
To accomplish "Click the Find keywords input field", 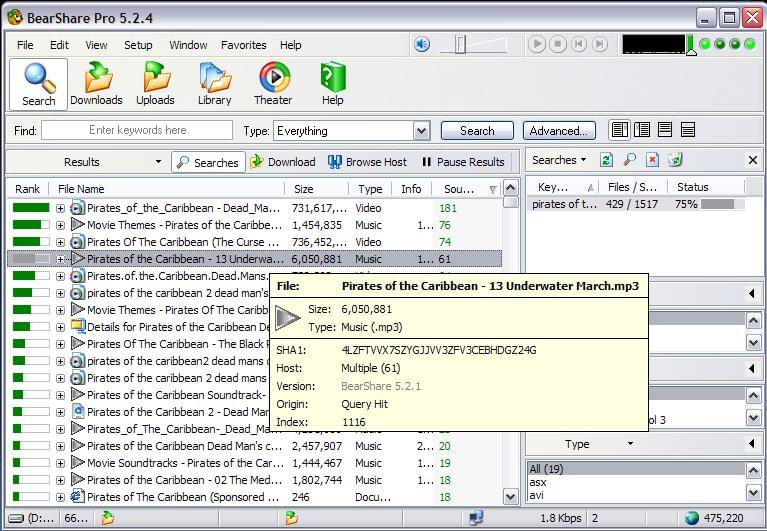I will (x=137, y=130).
